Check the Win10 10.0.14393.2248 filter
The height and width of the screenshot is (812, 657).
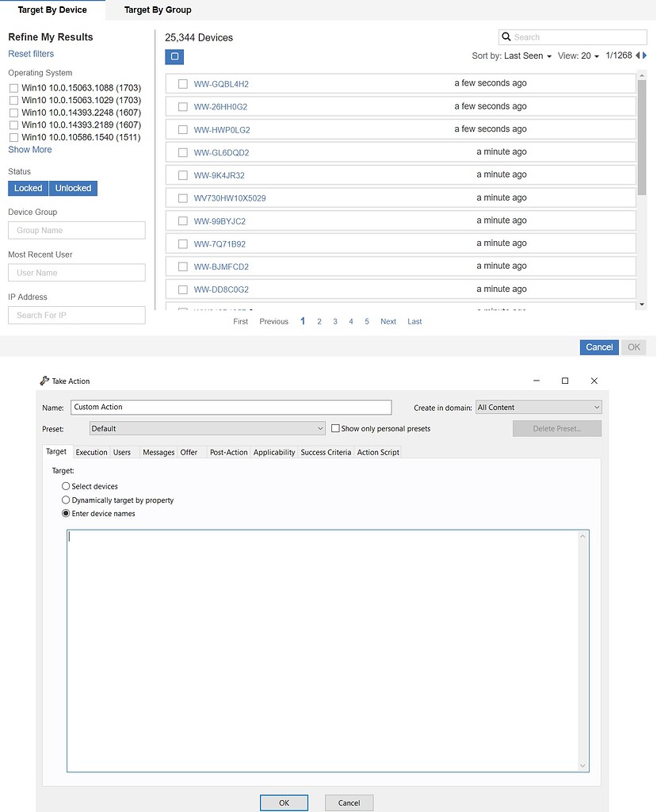point(13,113)
